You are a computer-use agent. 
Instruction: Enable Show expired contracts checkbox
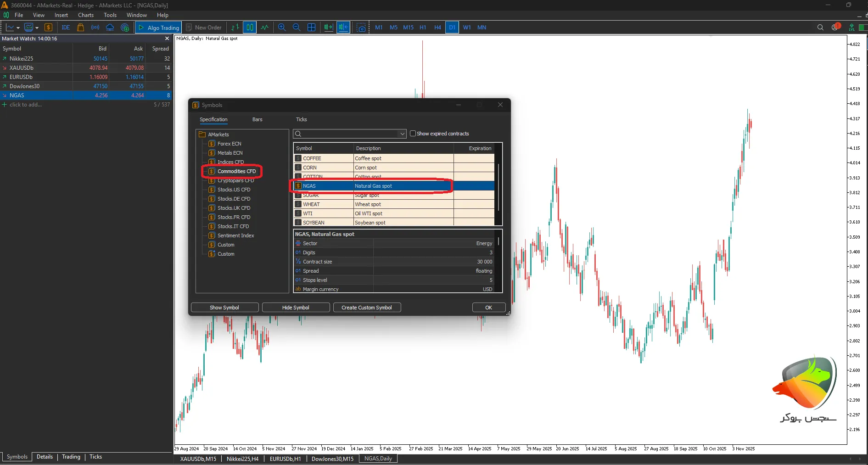(x=413, y=134)
